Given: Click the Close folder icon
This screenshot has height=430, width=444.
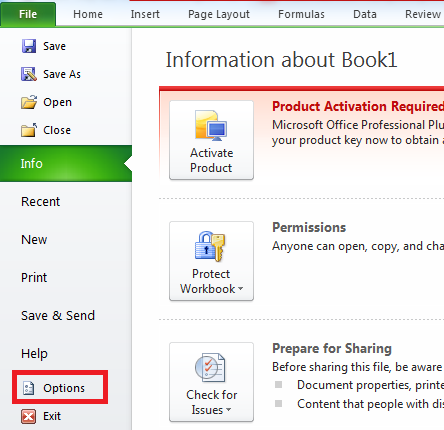Looking at the screenshot, I should 29,130.
